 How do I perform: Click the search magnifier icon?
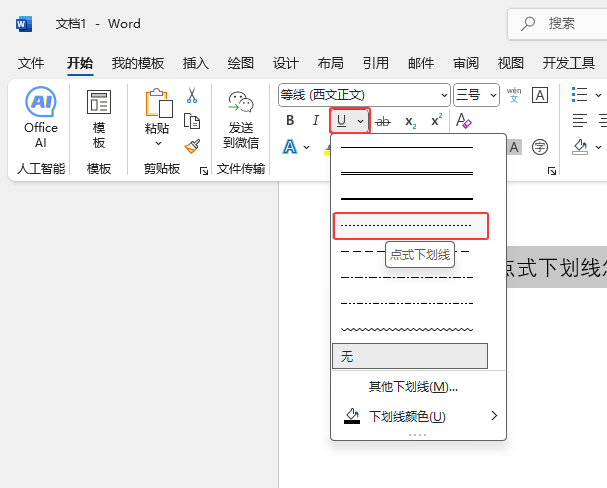[528, 24]
